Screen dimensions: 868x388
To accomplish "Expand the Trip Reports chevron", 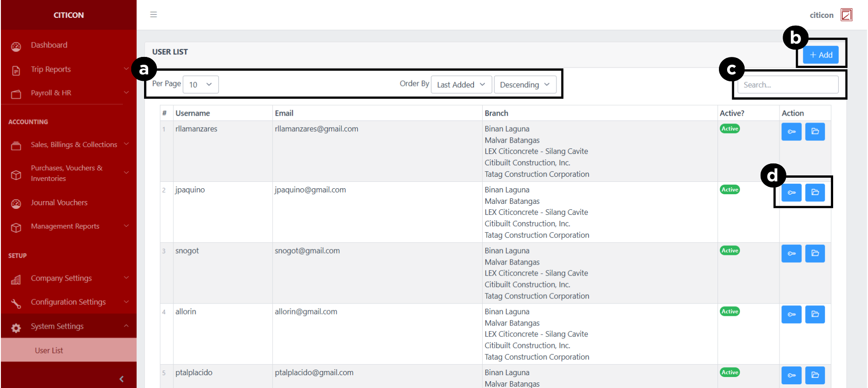I will pos(126,69).
